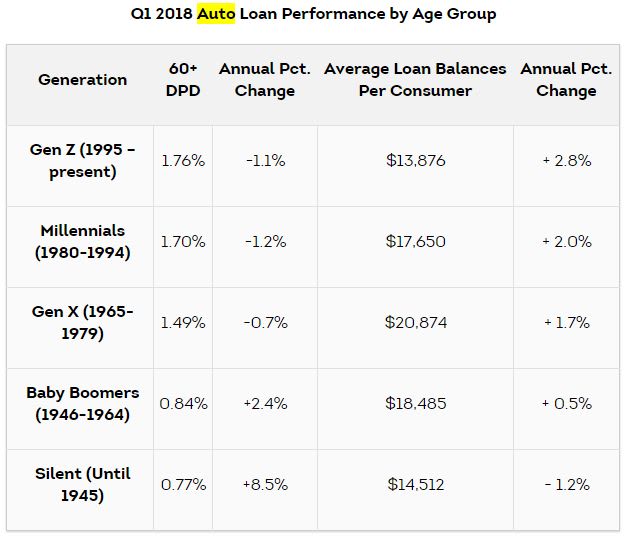Select the Gen Z (1995 - present) row label
The width and height of the screenshot is (624, 537).
83,160
